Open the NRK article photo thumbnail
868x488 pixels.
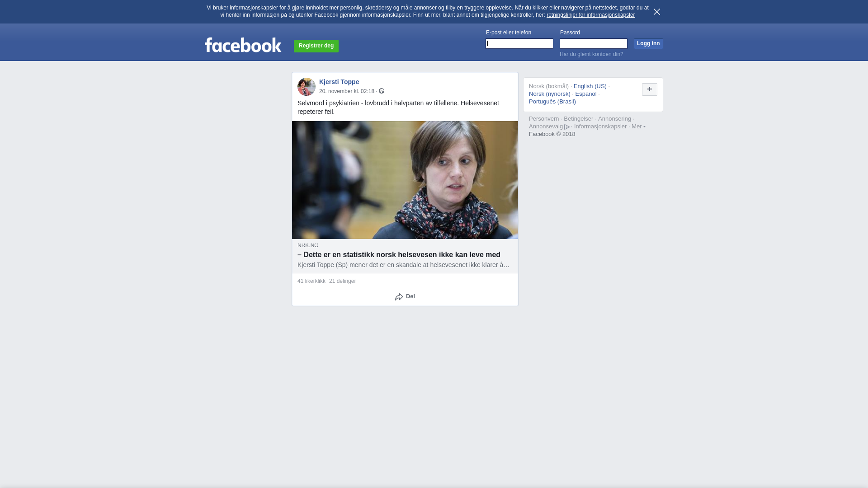point(405,180)
